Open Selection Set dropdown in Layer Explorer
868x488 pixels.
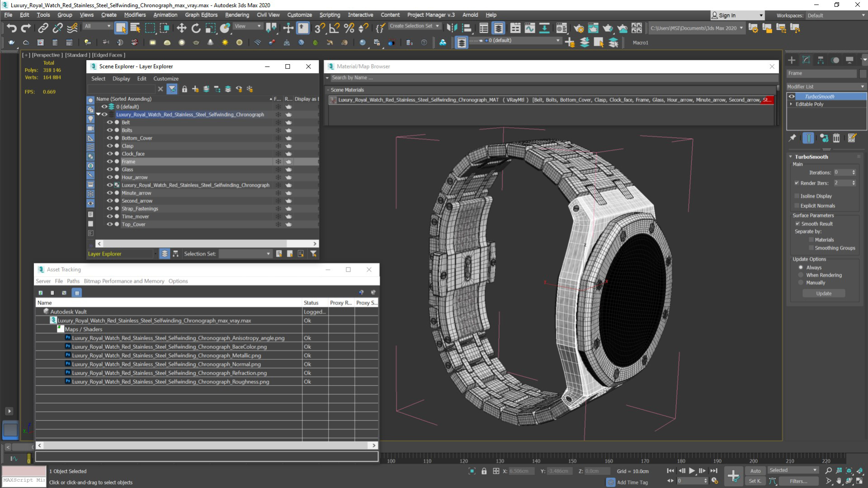245,254
